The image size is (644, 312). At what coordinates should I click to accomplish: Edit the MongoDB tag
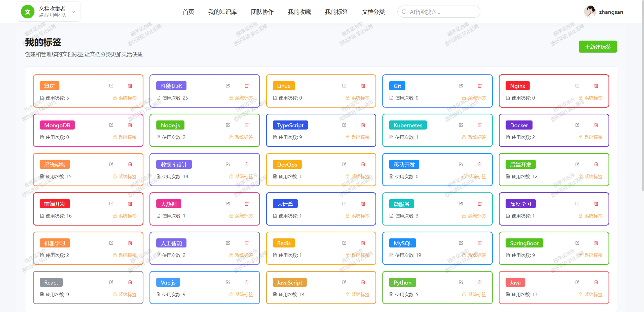pos(111,125)
